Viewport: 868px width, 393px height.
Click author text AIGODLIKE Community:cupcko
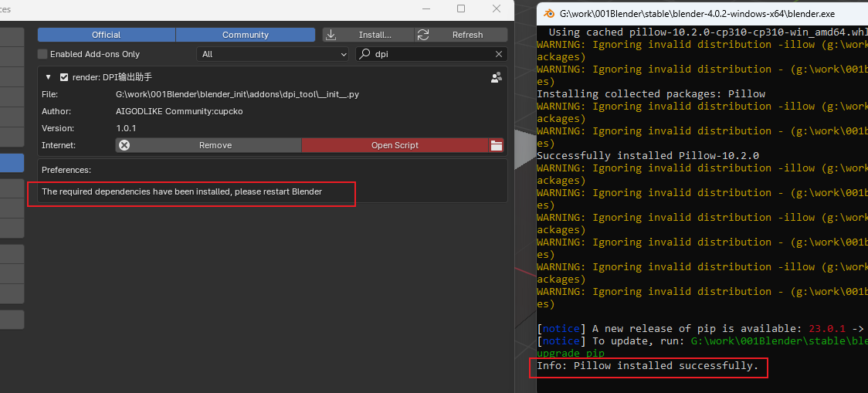point(179,111)
